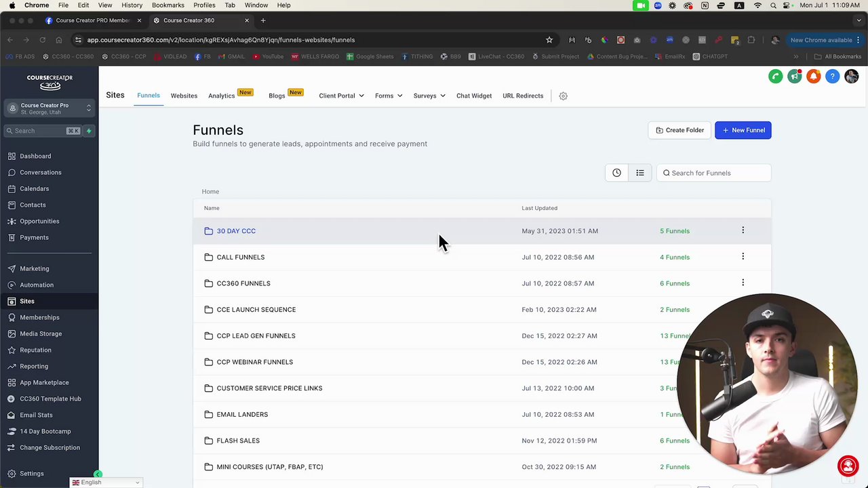The width and height of the screenshot is (868, 488).
Task: Click the New Funnel button
Action: pos(743,130)
